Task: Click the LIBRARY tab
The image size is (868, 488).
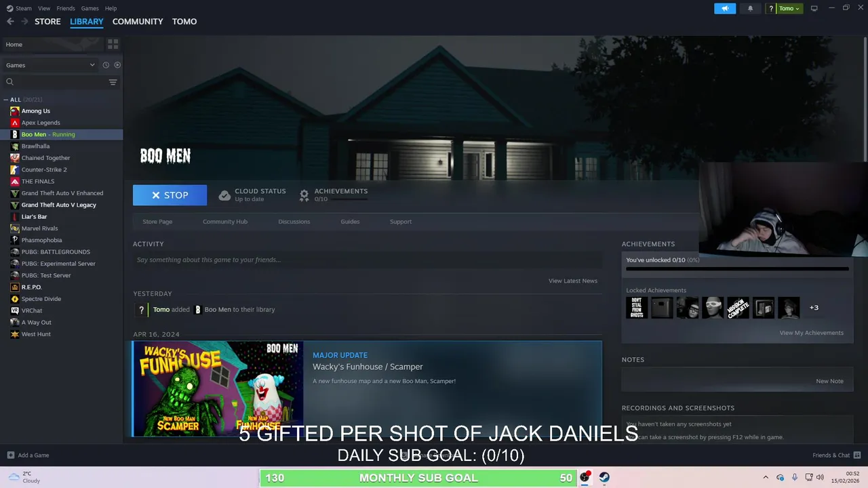Action: point(87,22)
